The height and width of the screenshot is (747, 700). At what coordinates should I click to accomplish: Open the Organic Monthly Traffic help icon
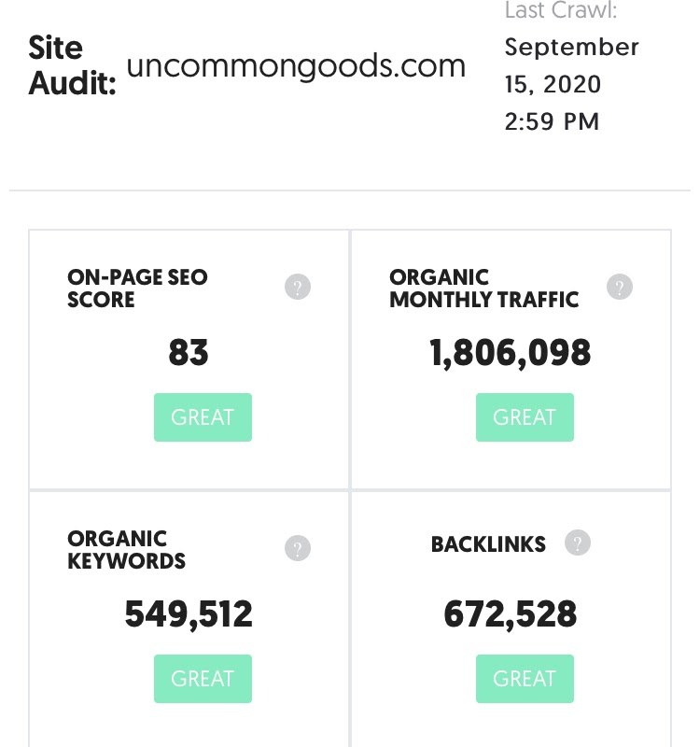point(620,287)
